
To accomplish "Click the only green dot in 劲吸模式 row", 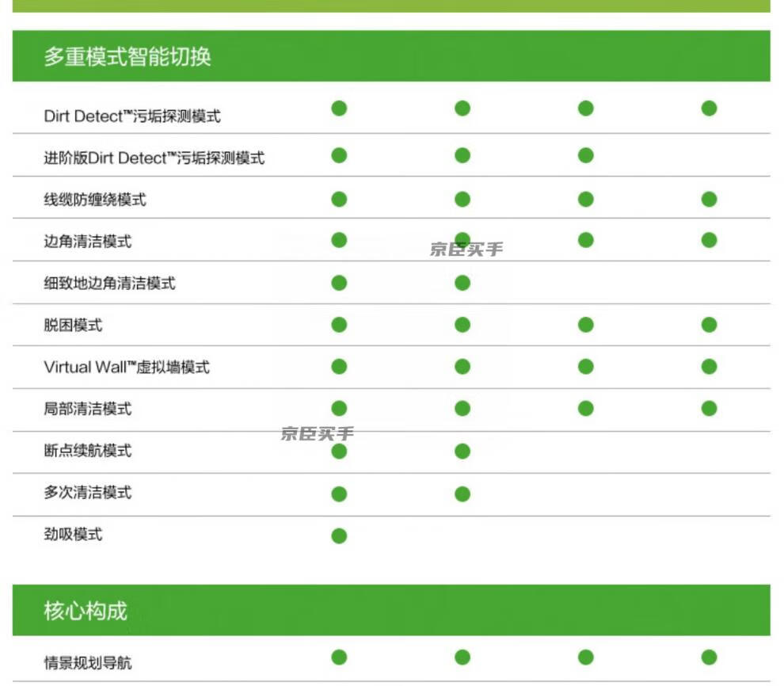I will tap(339, 536).
